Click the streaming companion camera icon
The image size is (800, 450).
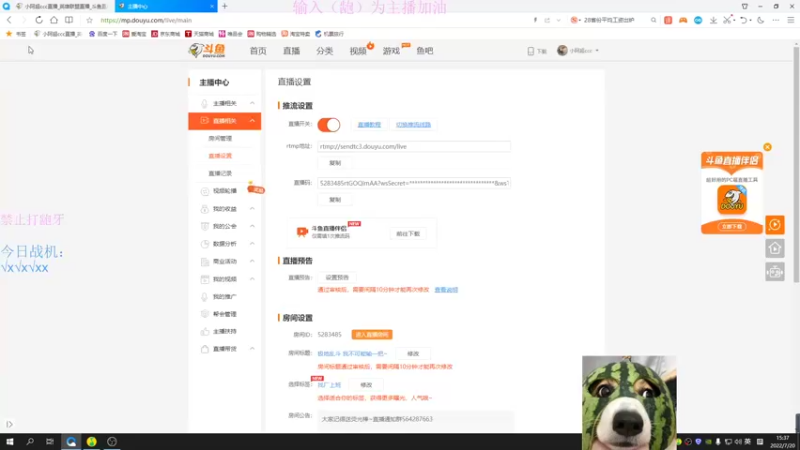click(x=302, y=232)
